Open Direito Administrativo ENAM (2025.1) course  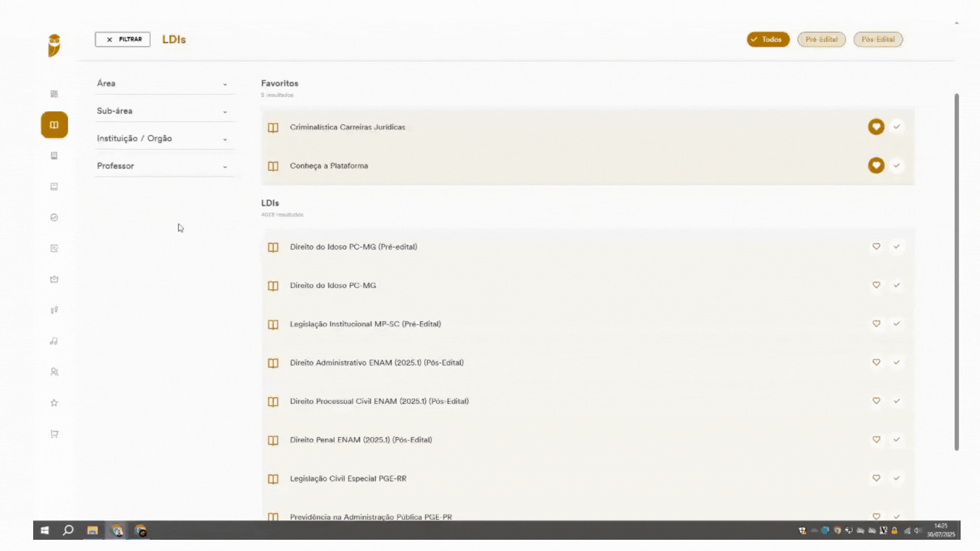(x=377, y=363)
